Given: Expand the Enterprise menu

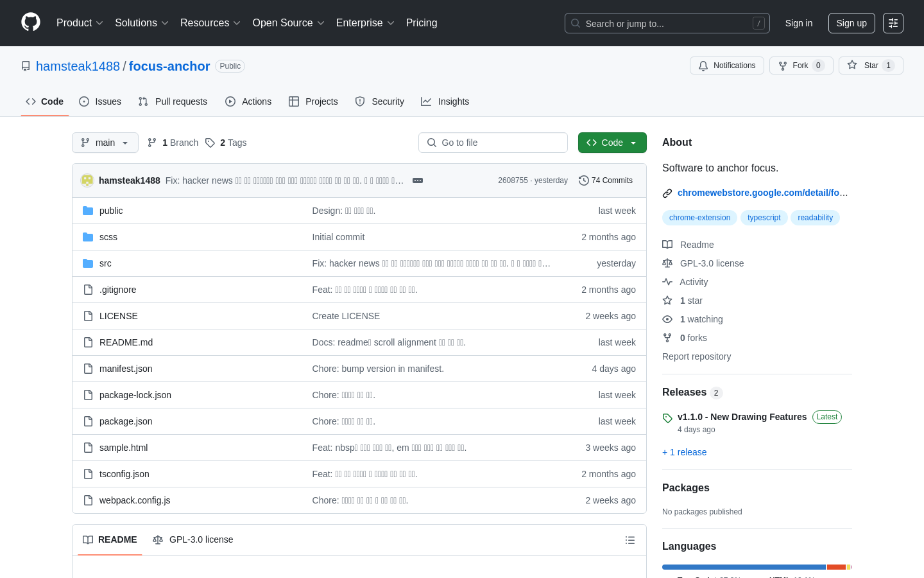Looking at the screenshot, I should click(365, 23).
